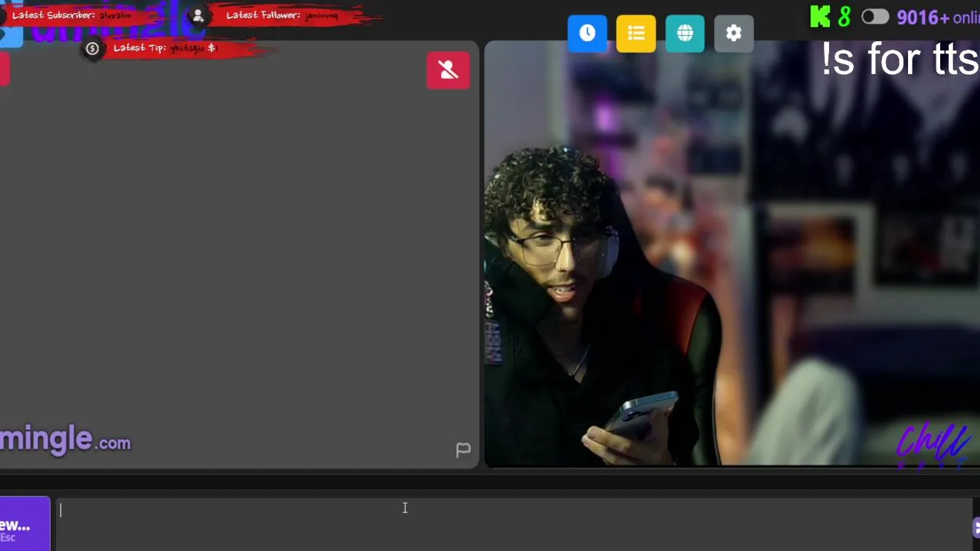Click the streamer's webcam video feed
The width and height of the screenshot is (980, 551).
(x=732, y=254)
